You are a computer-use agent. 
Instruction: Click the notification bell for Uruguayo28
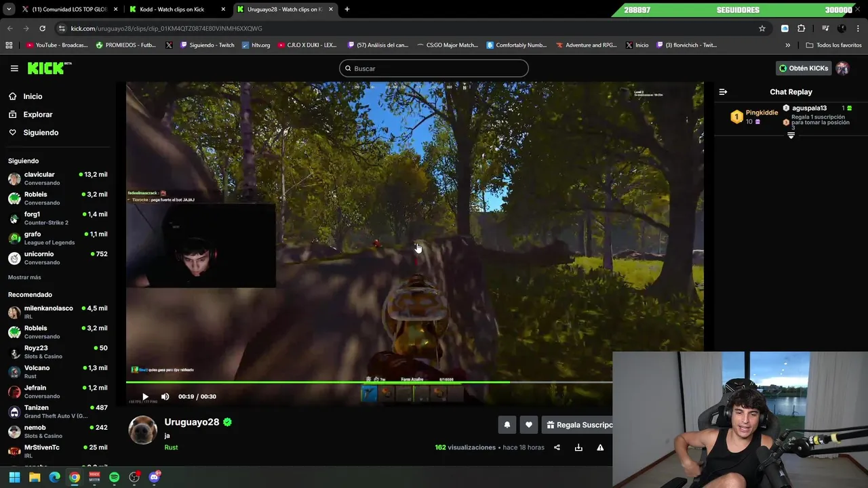click(507, 425)
